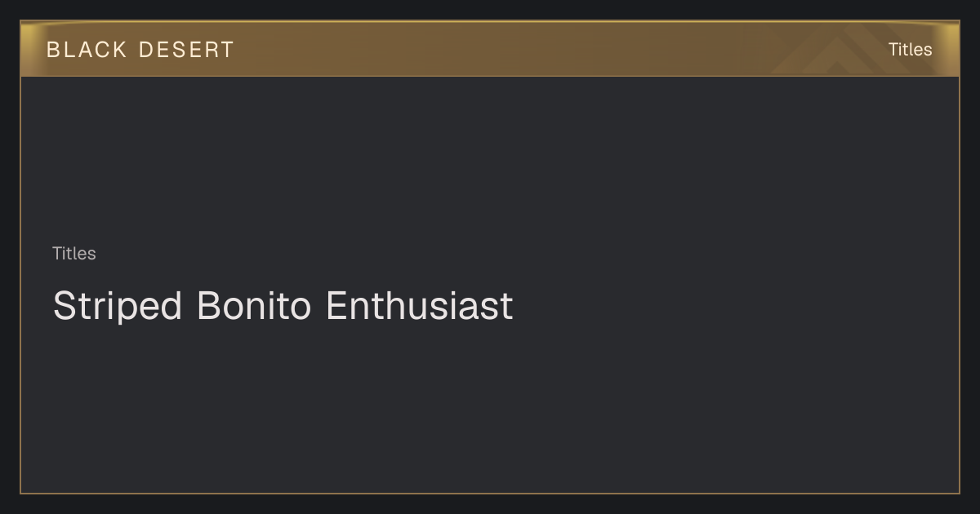Click the empty dark area above Titles label
The image size is (980, 514).
click(x=490, y=159)
